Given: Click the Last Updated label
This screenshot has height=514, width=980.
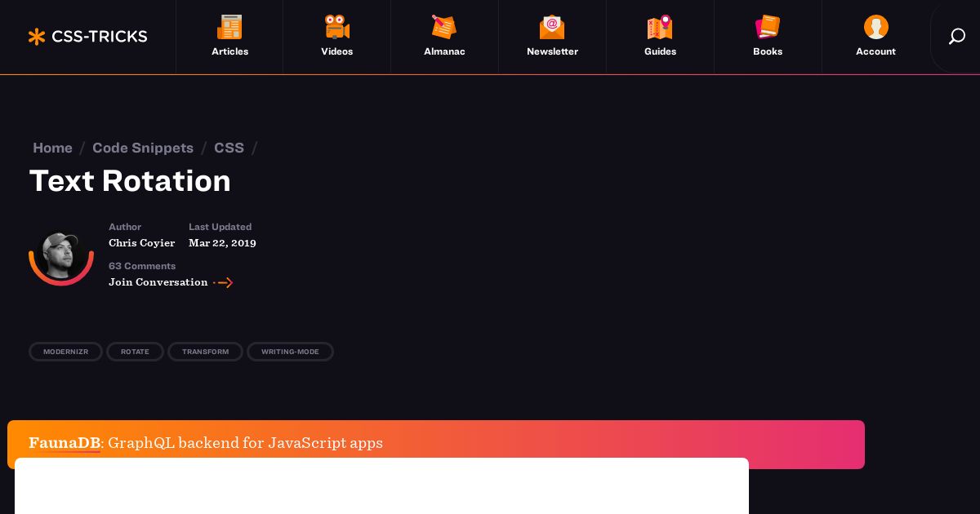Looking at the screenshot, I should click(x=220, y=227).
